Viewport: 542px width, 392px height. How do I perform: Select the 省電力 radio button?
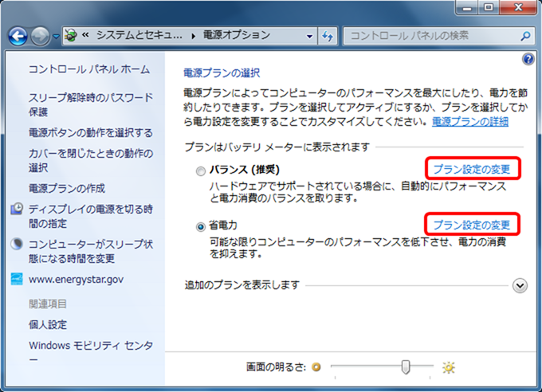pos(201,227)
